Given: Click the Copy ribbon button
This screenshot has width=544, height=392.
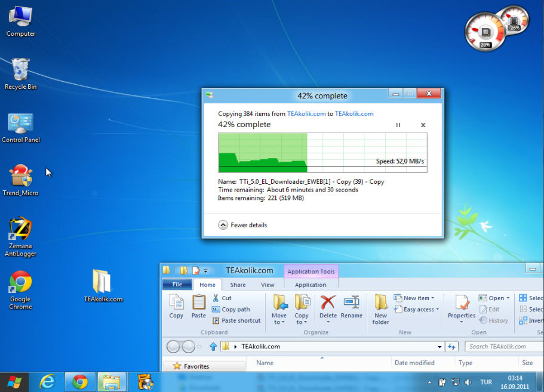Looking at the screenshot, I should pyautogui.click(x=176, y=307).
